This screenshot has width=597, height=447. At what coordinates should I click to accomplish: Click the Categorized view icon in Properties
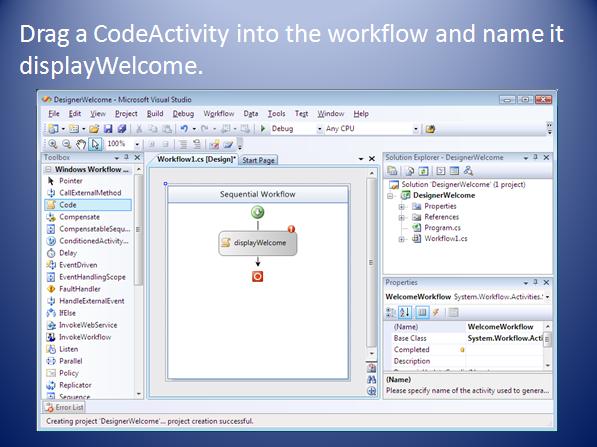coord(391,313)
